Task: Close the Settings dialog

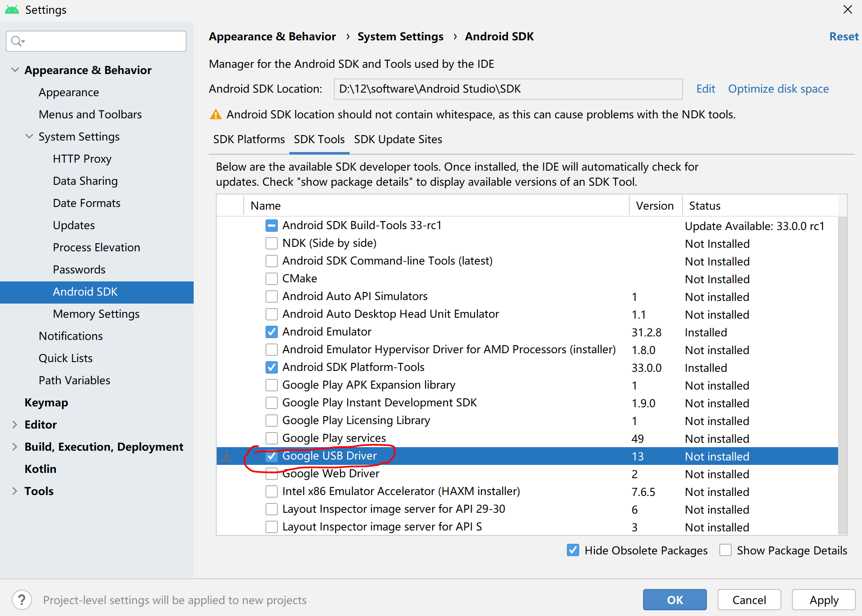Action: click(x=847, y=10)
